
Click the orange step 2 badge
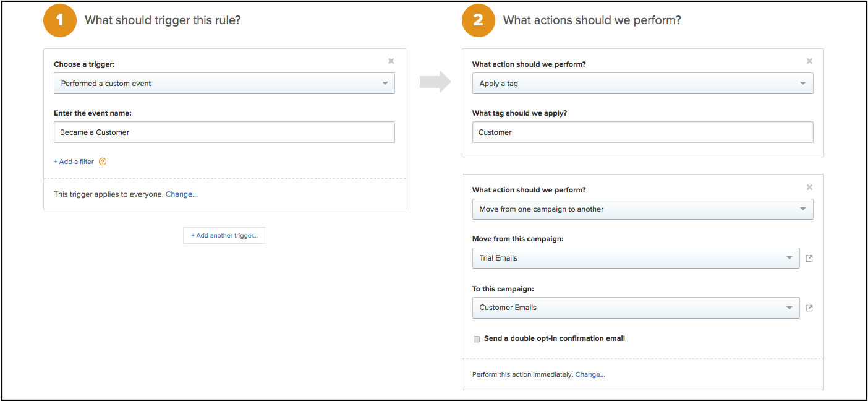478,20
